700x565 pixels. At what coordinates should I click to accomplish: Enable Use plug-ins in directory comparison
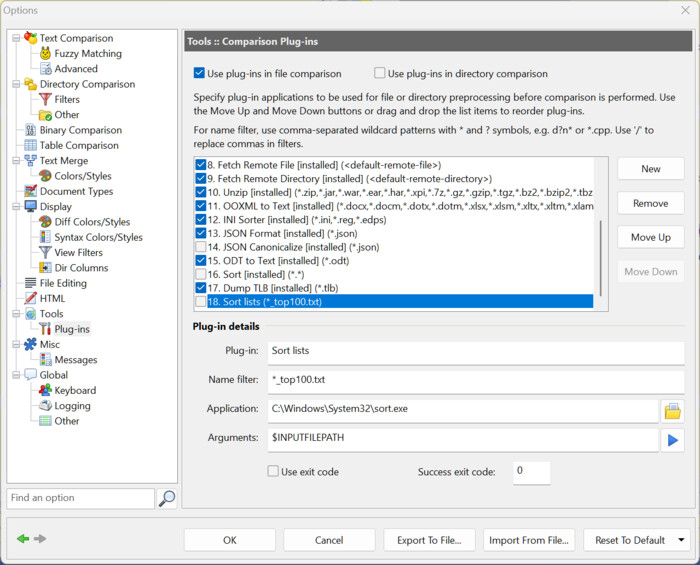[379, 73]
